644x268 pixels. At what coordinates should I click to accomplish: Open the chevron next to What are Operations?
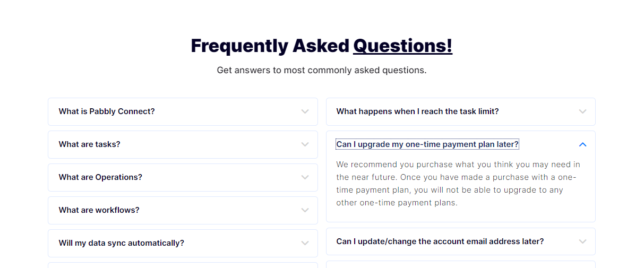coord(305,177)
